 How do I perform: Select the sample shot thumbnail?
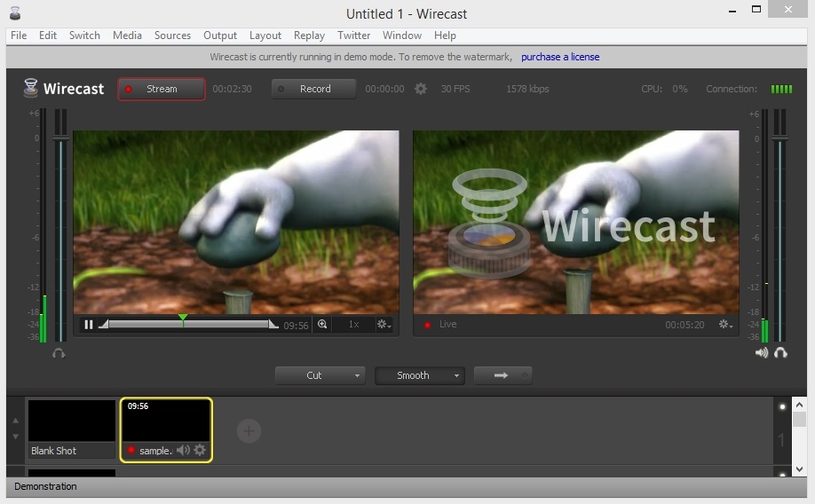pos(166,429)
